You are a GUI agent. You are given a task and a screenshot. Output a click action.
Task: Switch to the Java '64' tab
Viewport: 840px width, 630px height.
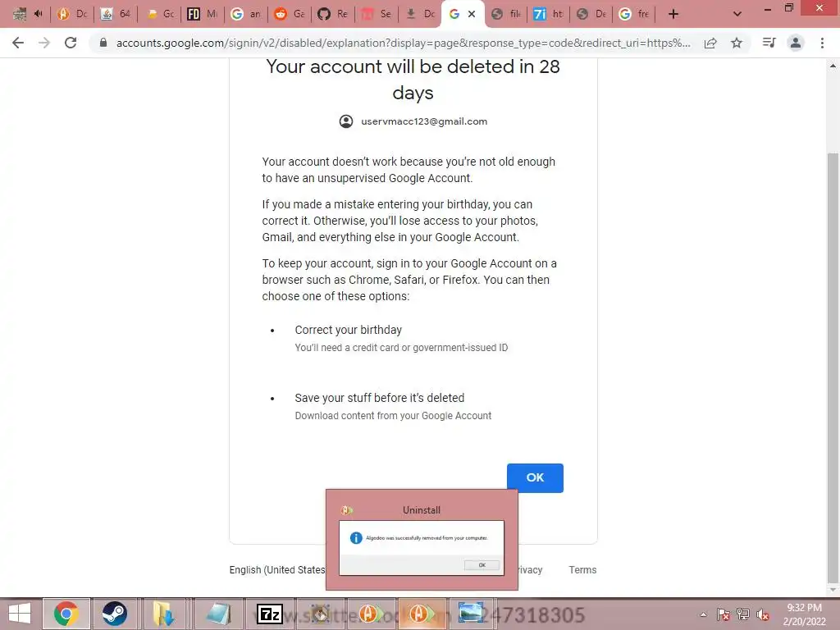pyautogui.click(x=116, y=14)
